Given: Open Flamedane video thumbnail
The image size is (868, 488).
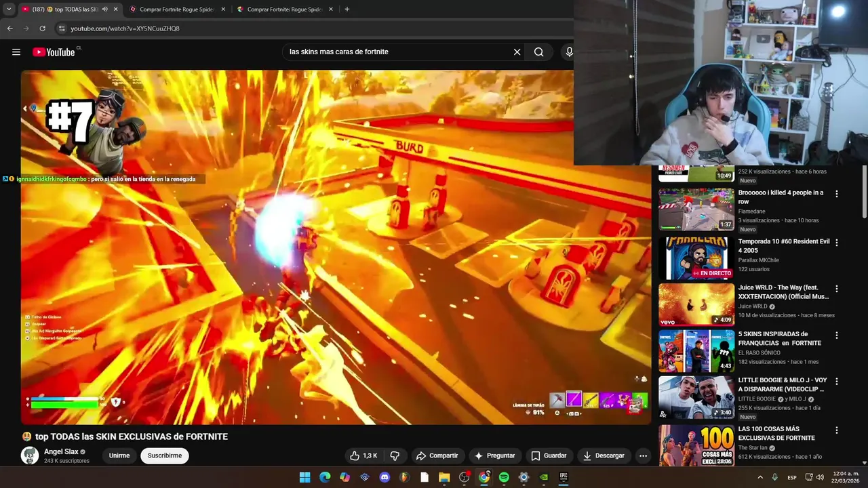Looking at the screenshot, I should [x=696, y=209].
